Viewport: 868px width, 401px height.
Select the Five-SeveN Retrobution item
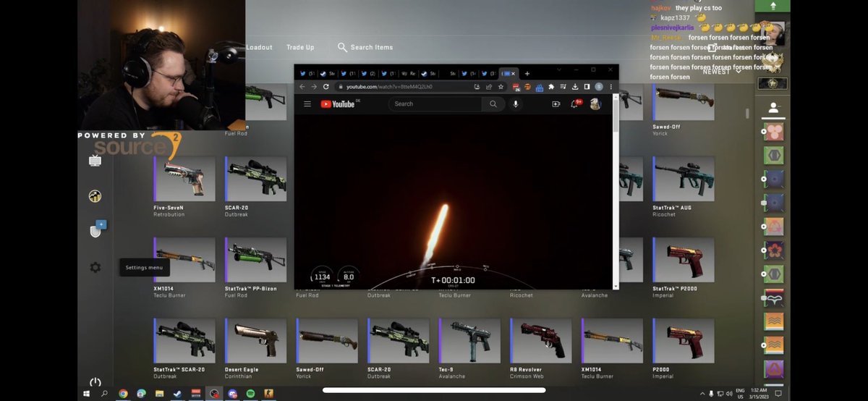point(184,187)
